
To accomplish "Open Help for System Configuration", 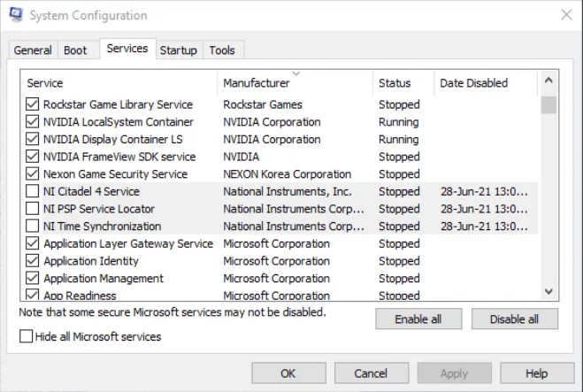I will click(x=537, y=373).
